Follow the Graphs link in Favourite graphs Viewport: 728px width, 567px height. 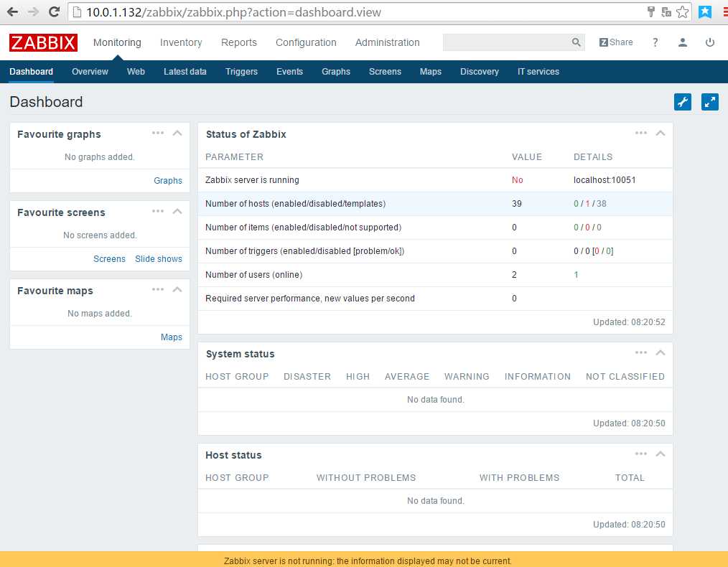click(x=167, y=180)
